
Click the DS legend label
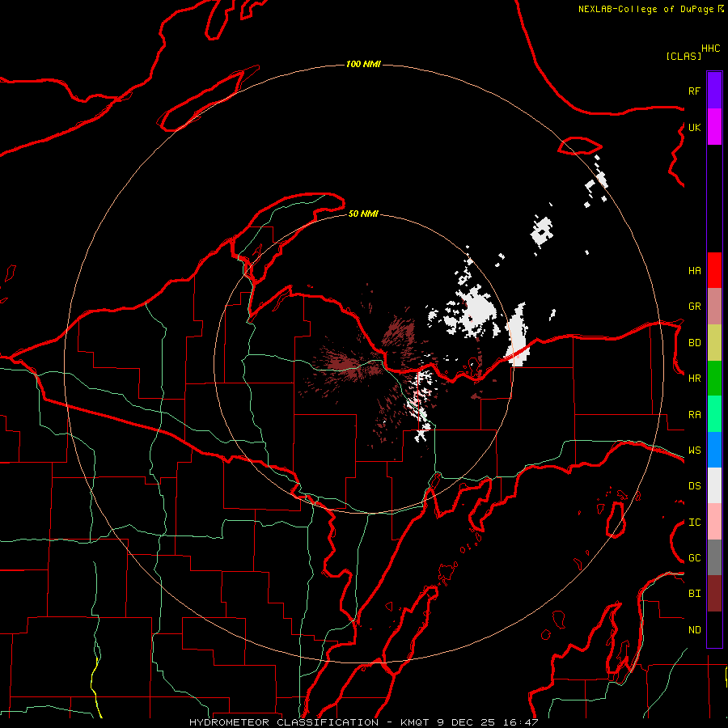coord(695,486)
